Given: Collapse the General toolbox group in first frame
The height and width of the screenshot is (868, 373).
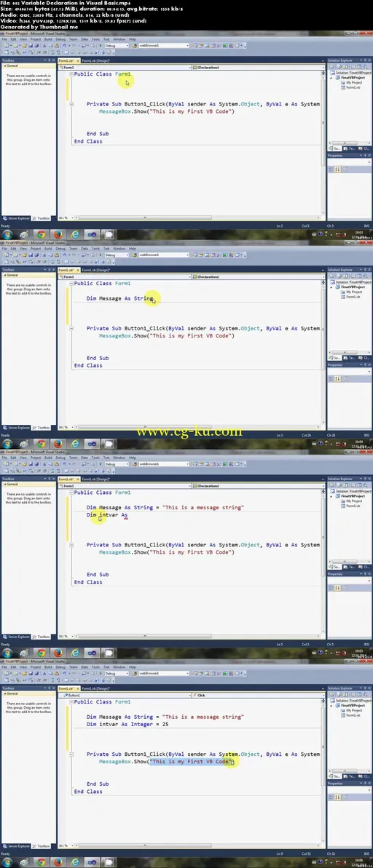Looking at the screenshot, I should (4, 66).
